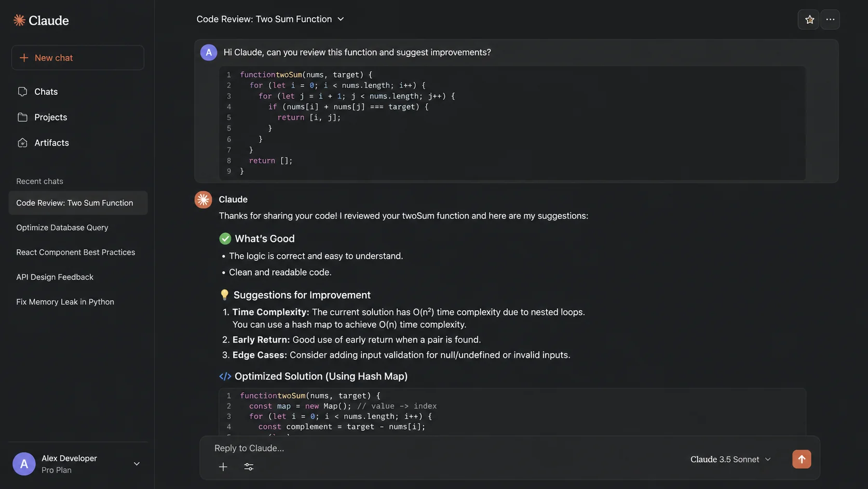Viewport: 868px width, 489px height.
Task: Click the Pro Plan label
Action: coord(57,470)
